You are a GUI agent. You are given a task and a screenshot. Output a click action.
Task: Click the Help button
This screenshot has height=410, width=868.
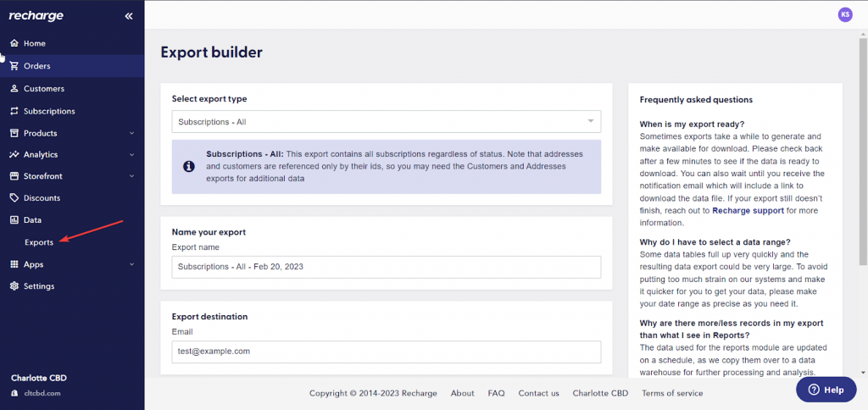[826, 390]
